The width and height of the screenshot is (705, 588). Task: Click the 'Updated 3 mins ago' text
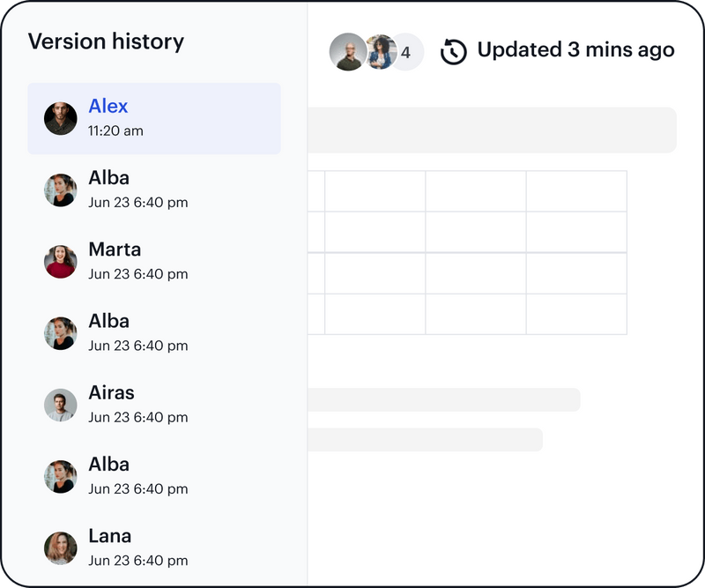coord(575,50)
